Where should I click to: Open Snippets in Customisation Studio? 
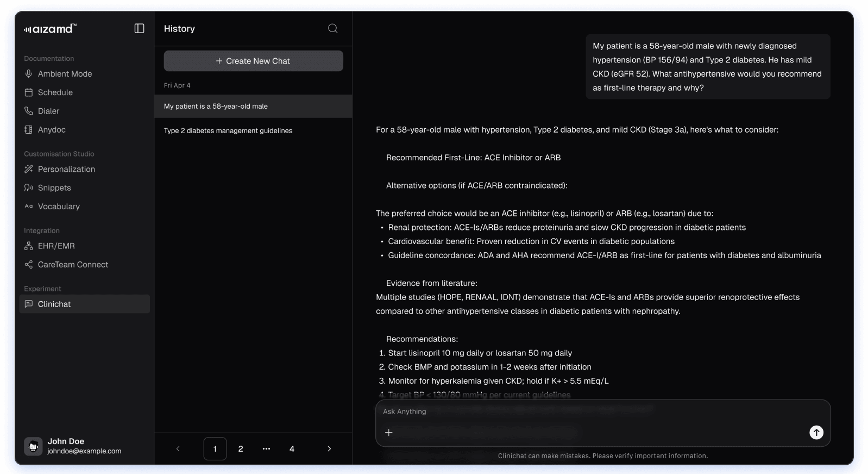(x=54, y=188)
